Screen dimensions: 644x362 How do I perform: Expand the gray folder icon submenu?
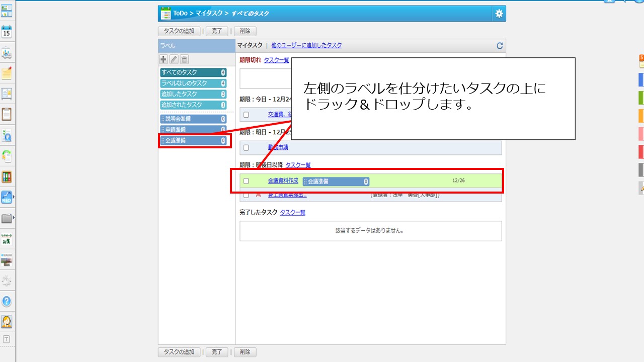coord(14,218)
